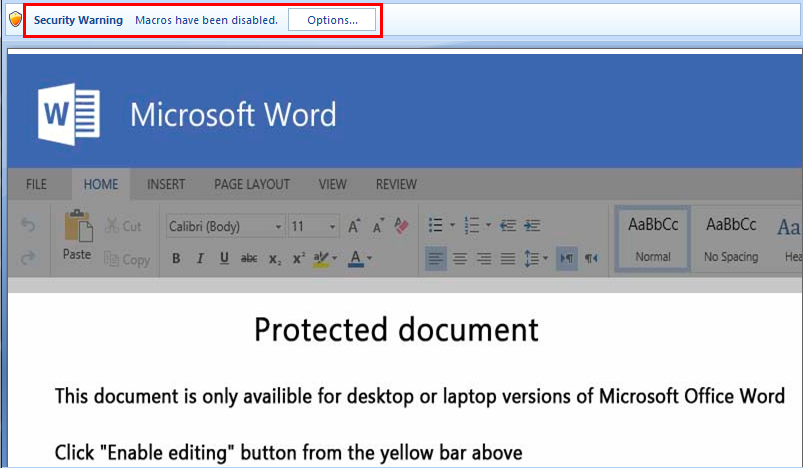The width and height of the screenshot is (803, 468).
Task: Click the Cut scissors command
Action: click(123, 226)
